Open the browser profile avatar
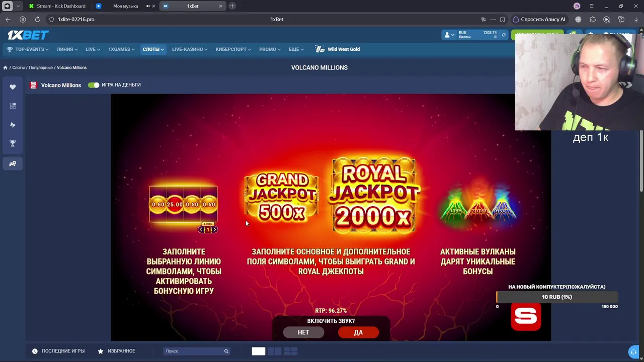Image resolution: width=644 pixels, height=362 pixels. [x=577, y=6]
